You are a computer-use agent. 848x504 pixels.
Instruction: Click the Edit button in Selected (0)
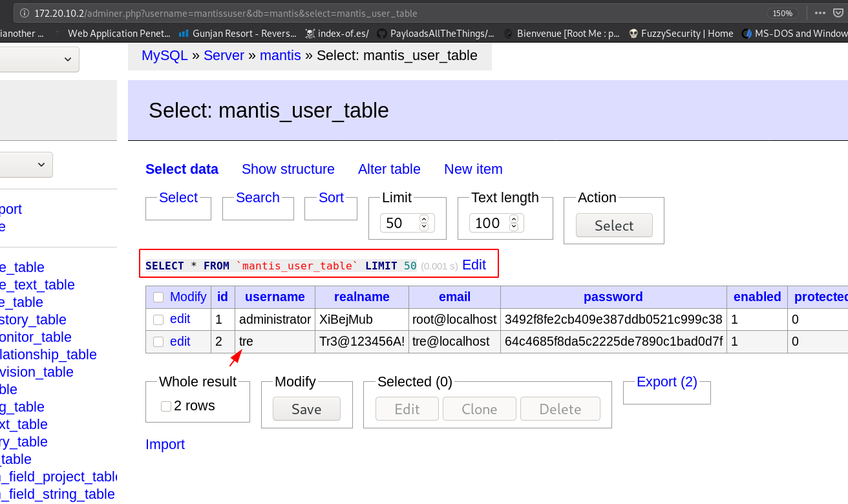[407, 409]
